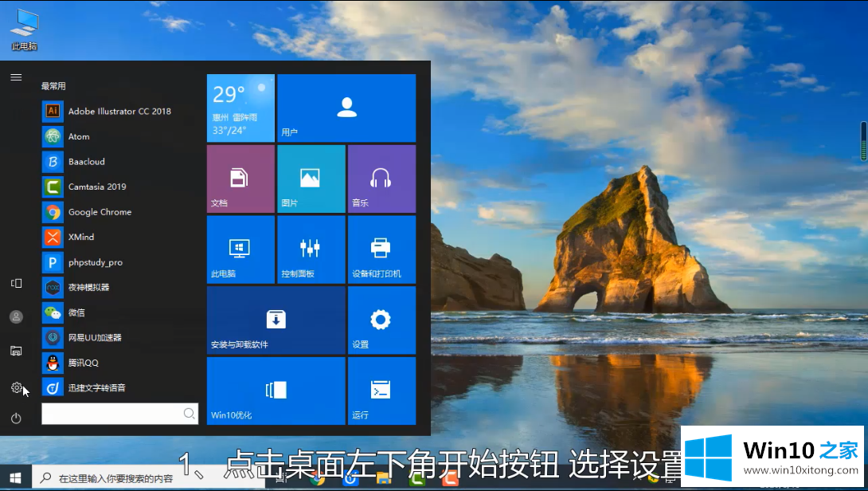Open the 设置 settings tile
The width and height of the screenshot is (868, 491).
pyautogui.click(x=382, y=320)
